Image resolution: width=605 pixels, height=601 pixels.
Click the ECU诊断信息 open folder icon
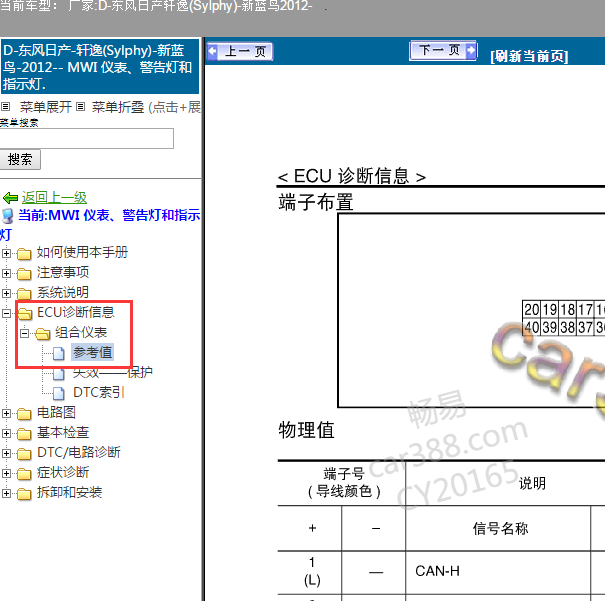[x=25, y=314]
